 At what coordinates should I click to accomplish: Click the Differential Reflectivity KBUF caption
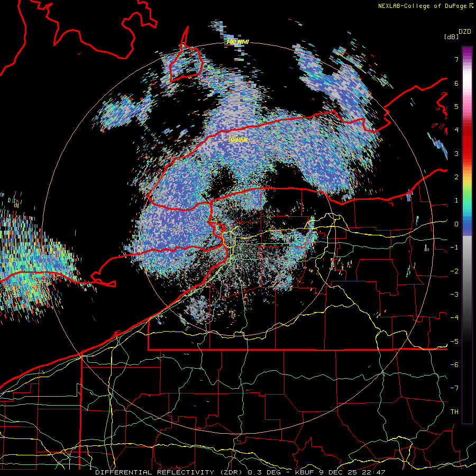(x=240, y=472)
